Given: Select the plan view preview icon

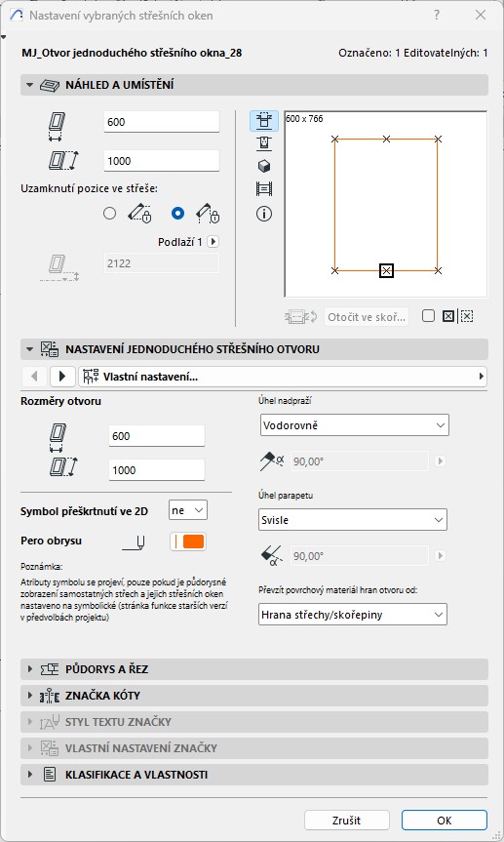Looking at the screenshot, I should click(x=264, y=121).
